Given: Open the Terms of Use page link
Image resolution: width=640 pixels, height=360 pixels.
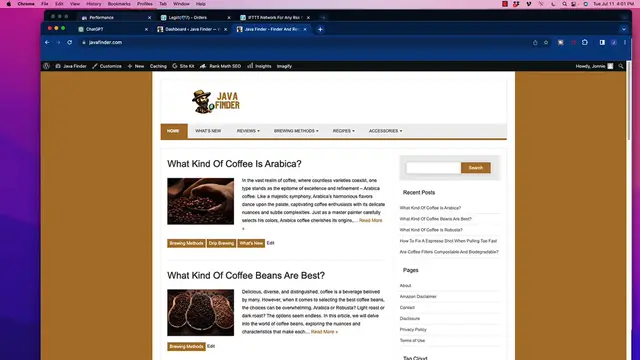Looking at the screenshot, I should [x=412, y=341].
